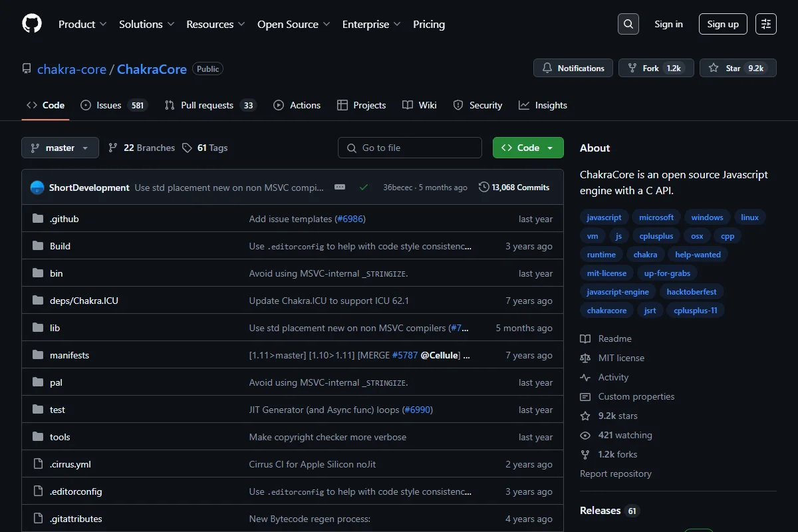Click the search magnifier icon in header

click(x=628, y=24)
